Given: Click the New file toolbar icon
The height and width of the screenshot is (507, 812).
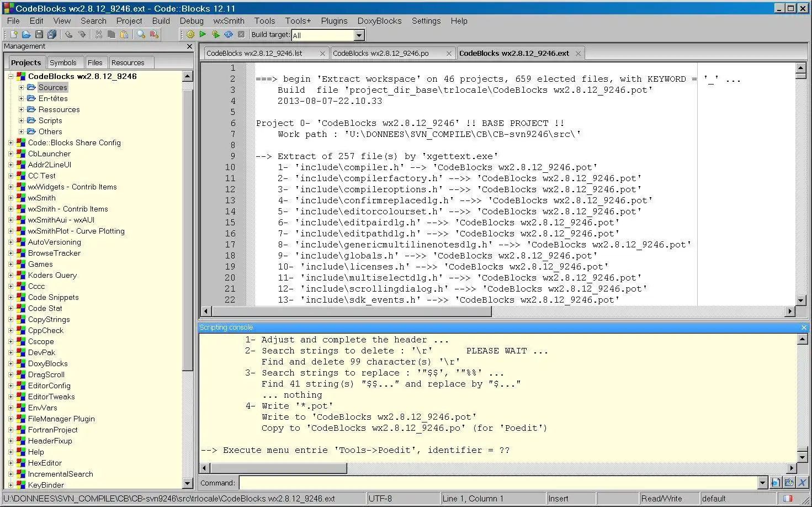Looking at the screenshot, I should point(14,34).
